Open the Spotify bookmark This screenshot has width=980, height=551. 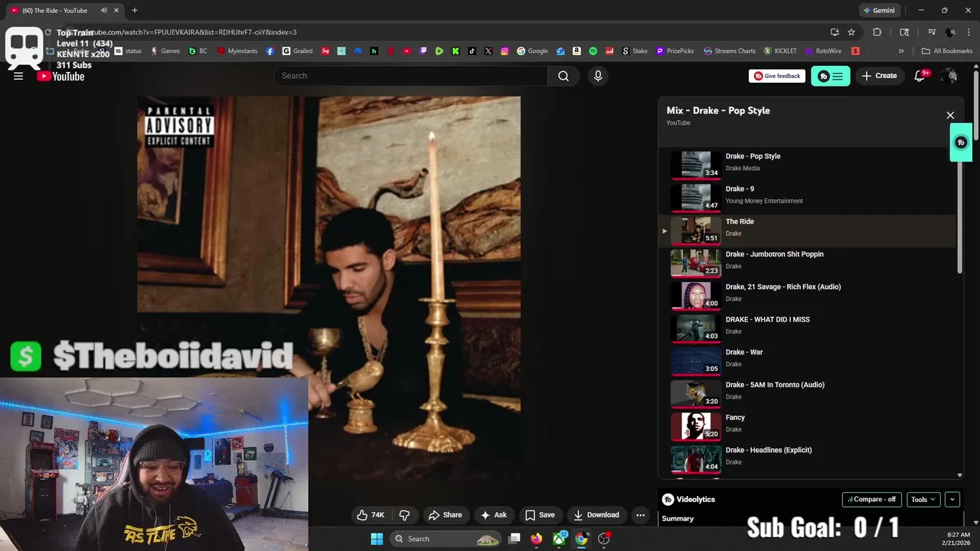(x=593, y=51)
